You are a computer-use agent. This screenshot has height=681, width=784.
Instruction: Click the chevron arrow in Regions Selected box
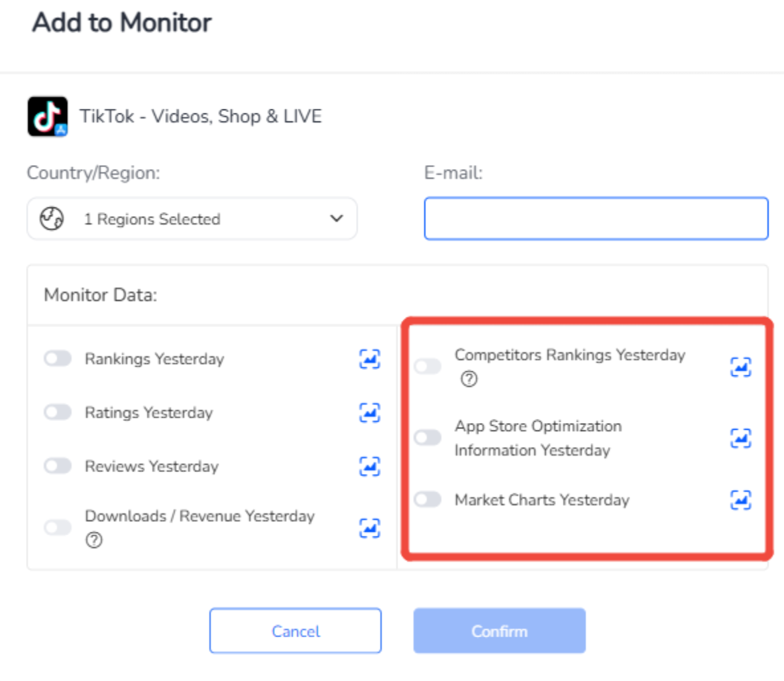pyautogui.click(x=337, y=218)
